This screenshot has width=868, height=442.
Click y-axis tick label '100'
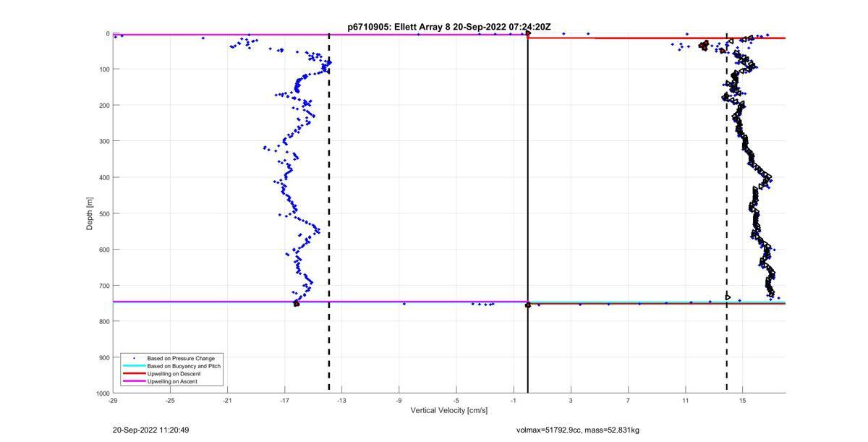click(104, 69)
